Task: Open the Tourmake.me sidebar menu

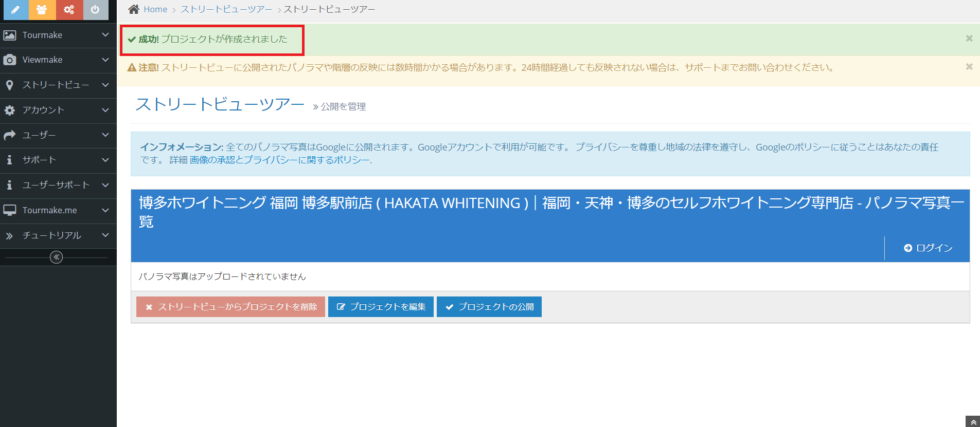Action: pyautogui.click(x=58, y=210)
